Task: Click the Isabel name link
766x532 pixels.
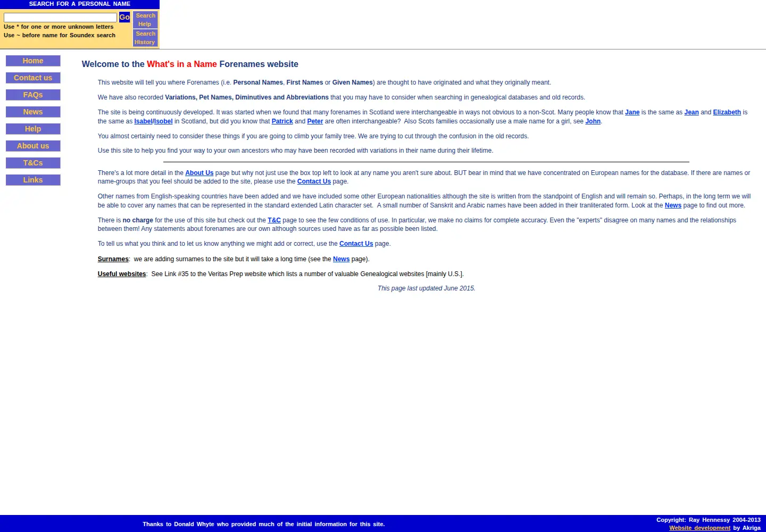Action: tap(143, 121)
